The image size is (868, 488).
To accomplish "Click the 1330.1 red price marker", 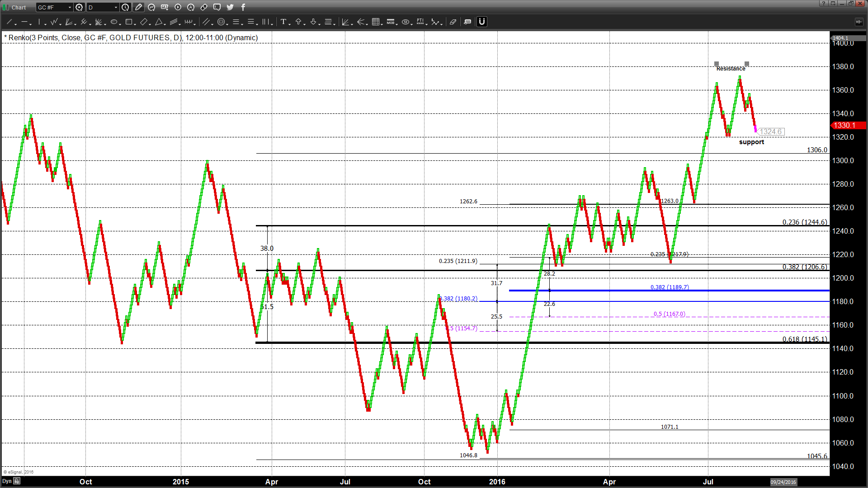I will coord(844,125).
